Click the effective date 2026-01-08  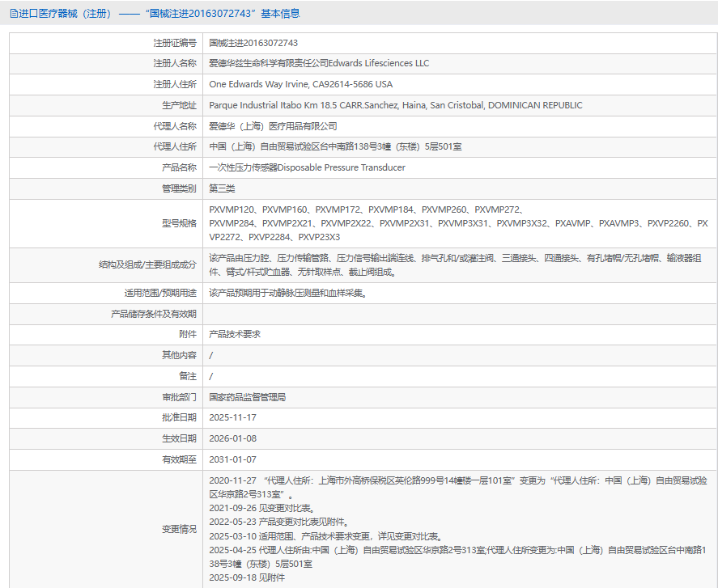tap(232, 438)
